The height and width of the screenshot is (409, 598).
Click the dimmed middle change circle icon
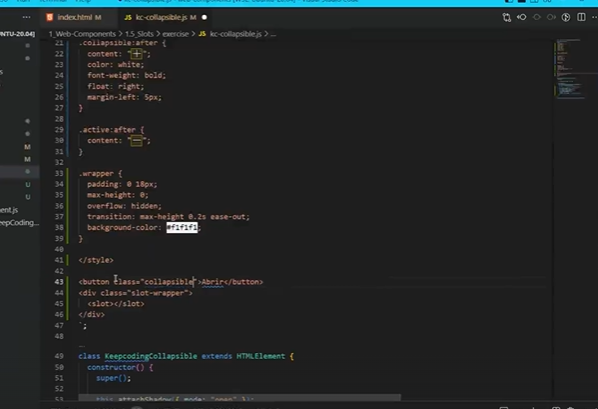click(537, 17)
